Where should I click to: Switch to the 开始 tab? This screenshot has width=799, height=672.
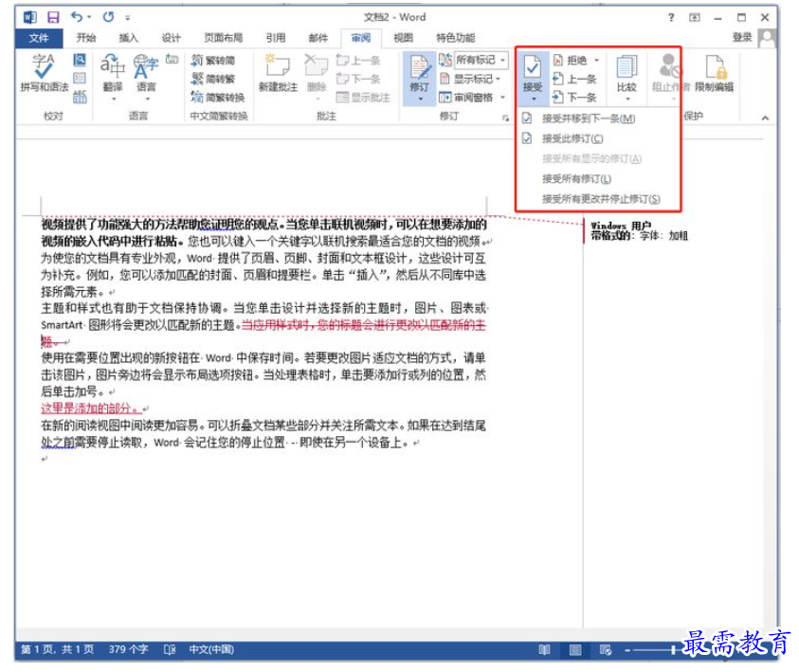pyautogui.click(x=86, y=38)
